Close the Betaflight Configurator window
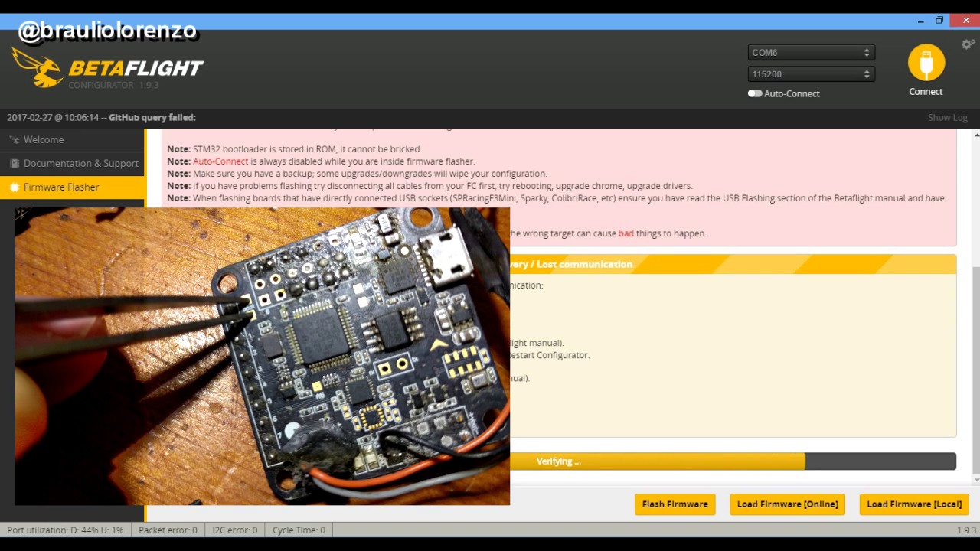This screenshot has width=980, height=551. (x=965, y=21)
